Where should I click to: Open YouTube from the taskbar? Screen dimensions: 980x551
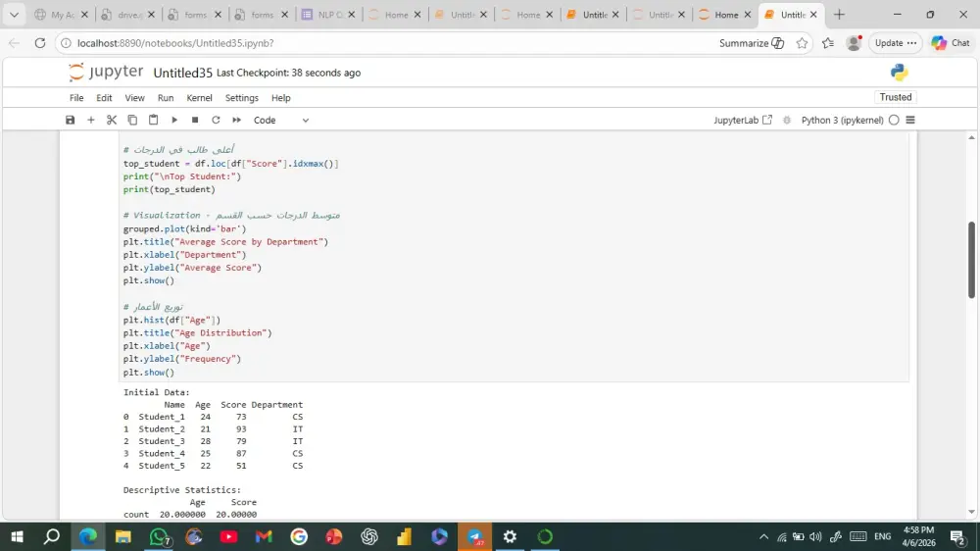click(x=228, y=536)
